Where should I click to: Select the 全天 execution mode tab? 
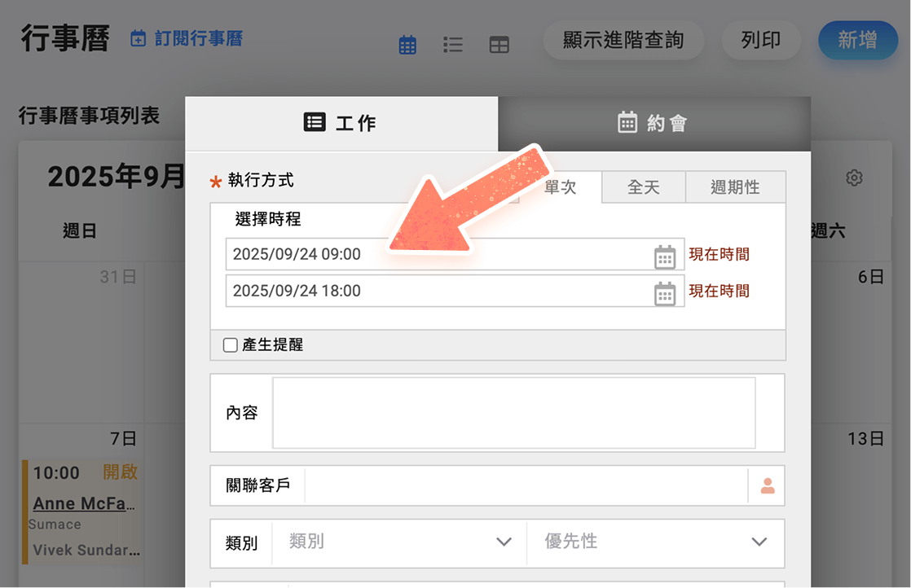click(643, 187)
